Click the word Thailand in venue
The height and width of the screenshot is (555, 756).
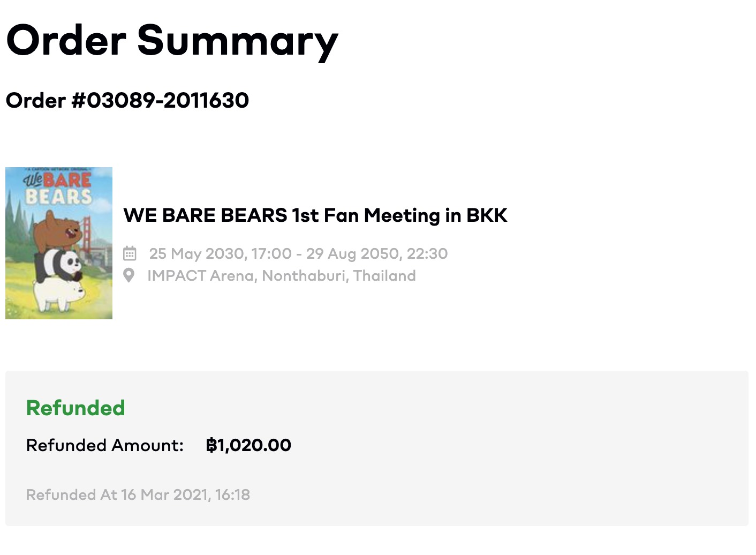point(384,275)
